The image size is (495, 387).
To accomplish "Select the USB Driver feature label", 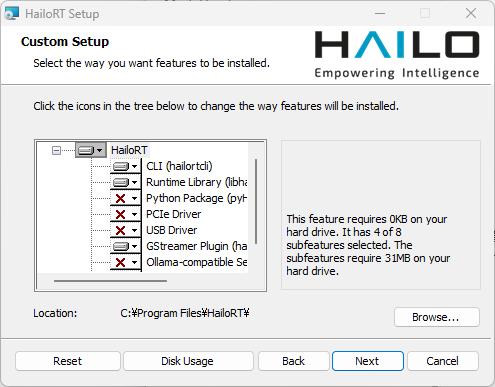I will coord(172,230).
